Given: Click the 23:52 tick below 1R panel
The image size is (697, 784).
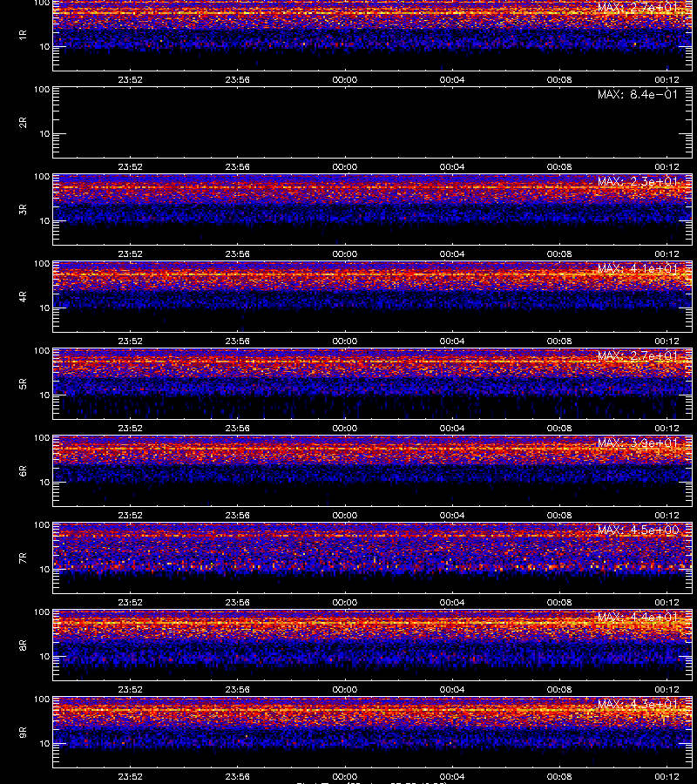Looking at the screenshot, I should [130, 79].
